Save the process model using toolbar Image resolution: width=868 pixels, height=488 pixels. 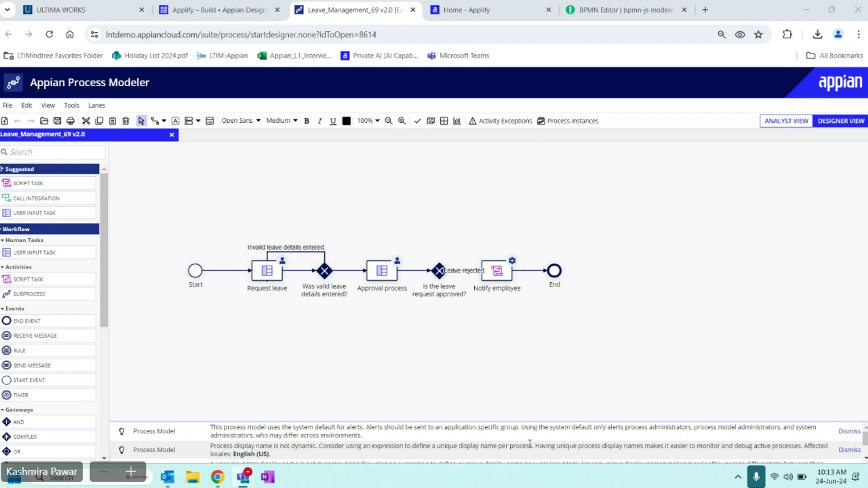click(57, 121)
